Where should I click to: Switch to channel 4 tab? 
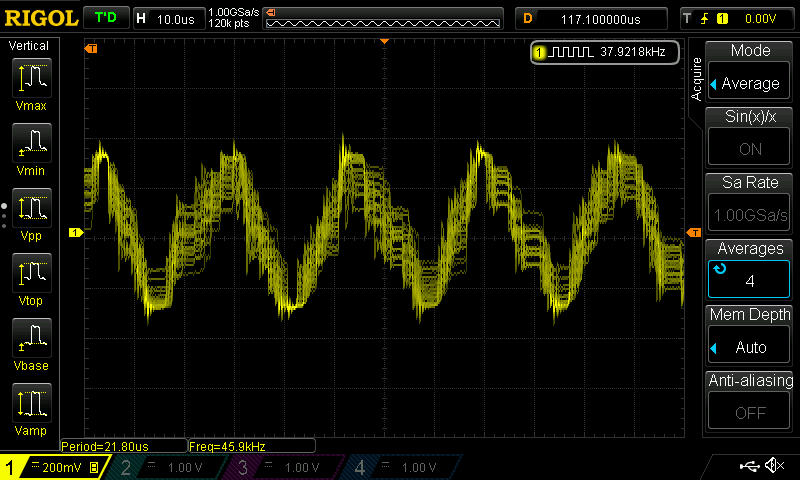[400, 467]
